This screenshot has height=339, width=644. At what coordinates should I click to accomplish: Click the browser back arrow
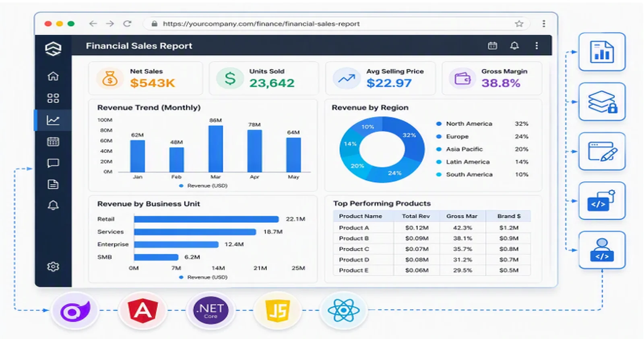[93, 24]
